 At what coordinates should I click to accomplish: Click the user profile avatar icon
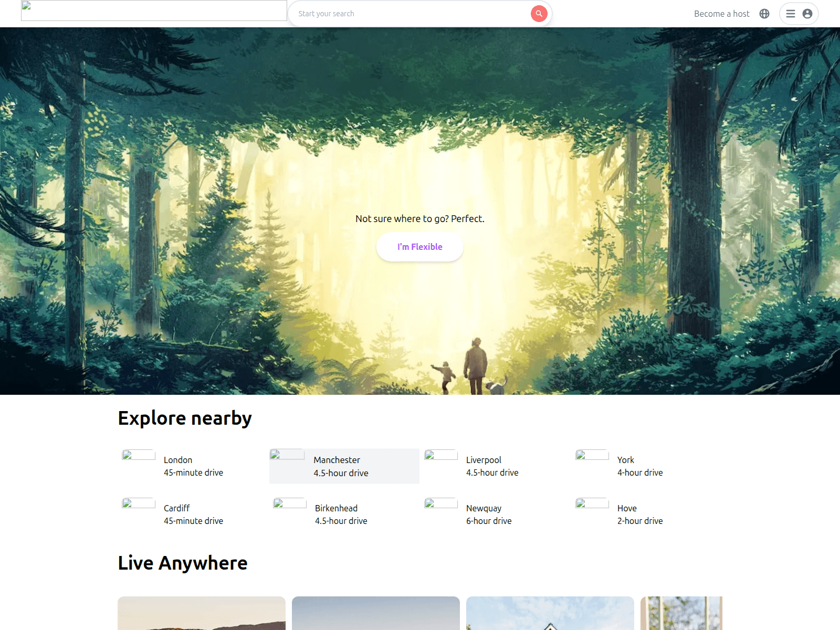[807, 14]
